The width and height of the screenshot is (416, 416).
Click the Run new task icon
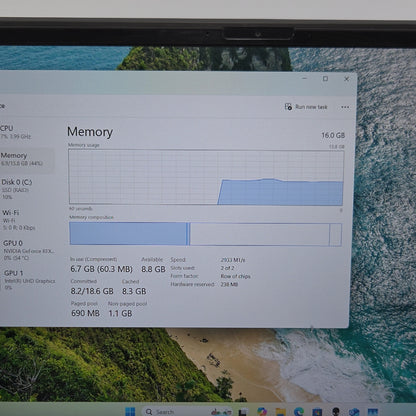288,107
